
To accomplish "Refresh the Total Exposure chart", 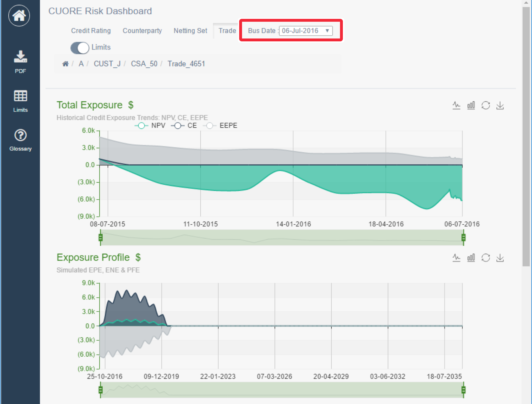I will (486, 106).
